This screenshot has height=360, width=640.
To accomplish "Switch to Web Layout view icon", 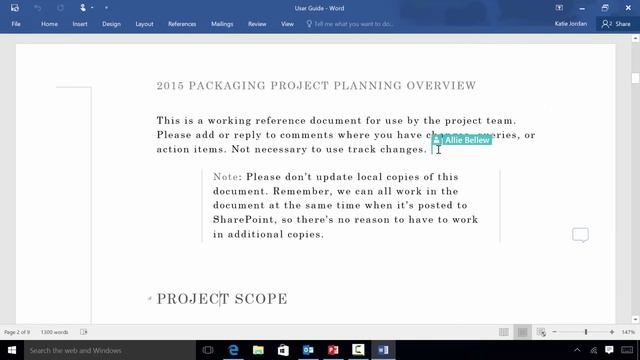I will click(x=541, y=332).
